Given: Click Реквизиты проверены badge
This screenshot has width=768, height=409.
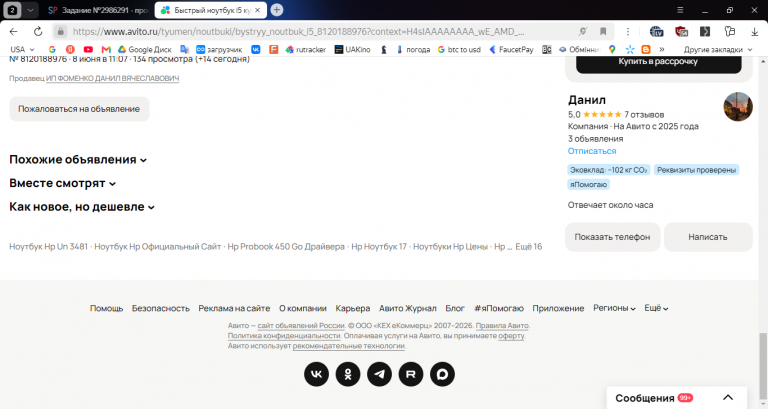Looking at the screenshot, I should 696,170.
